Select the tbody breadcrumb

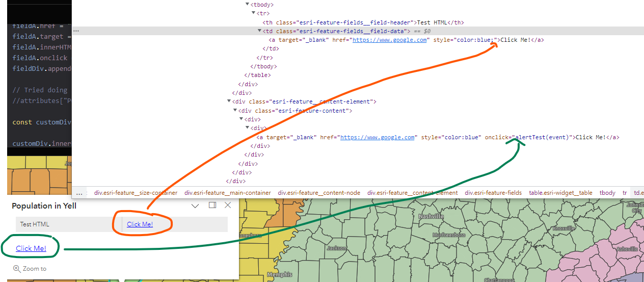pyautogui.click(x=607, y=193)
